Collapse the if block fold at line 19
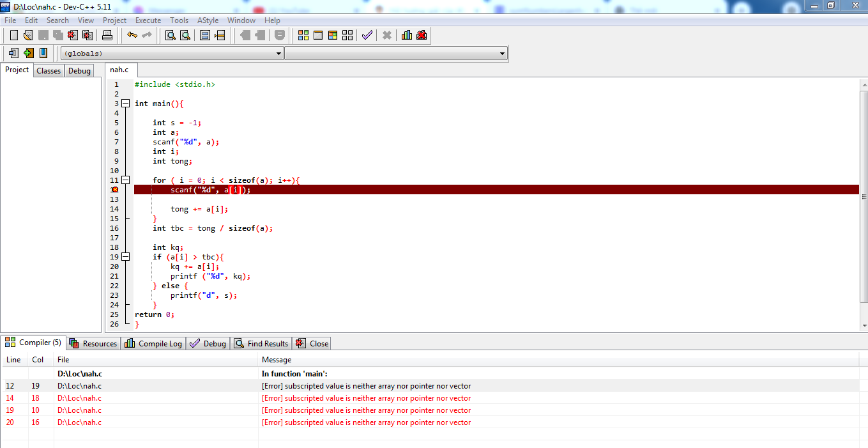Screen dimensions: 868x448 click(125, 257)
